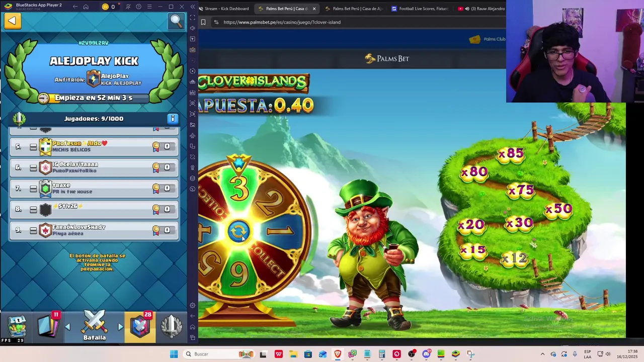This screenshot has width=644, height=362.
Task: Select player row Profesor Aldo
Action: pyautogui.click(x=94, y=146)
